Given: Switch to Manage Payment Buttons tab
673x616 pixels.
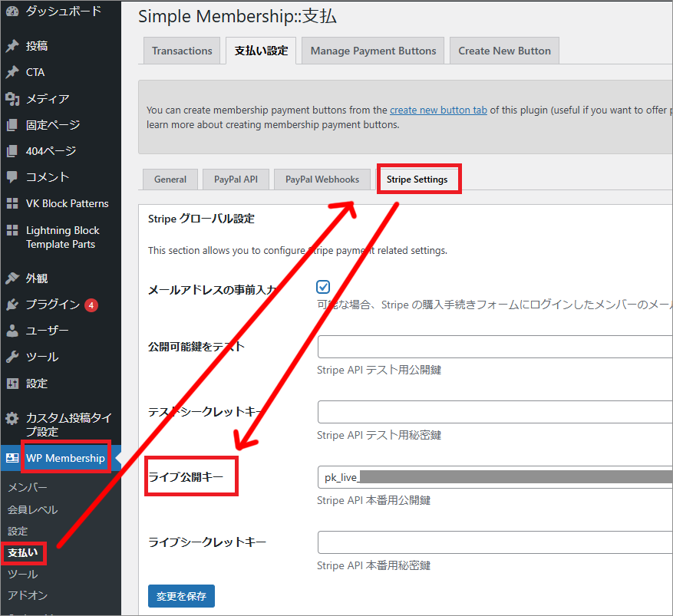Looking at the screenshot, I should [x=373, y=51].
